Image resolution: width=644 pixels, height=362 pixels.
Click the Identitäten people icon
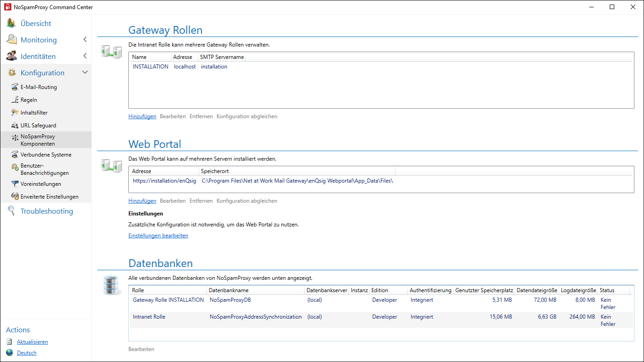click(x=11, y=56)
